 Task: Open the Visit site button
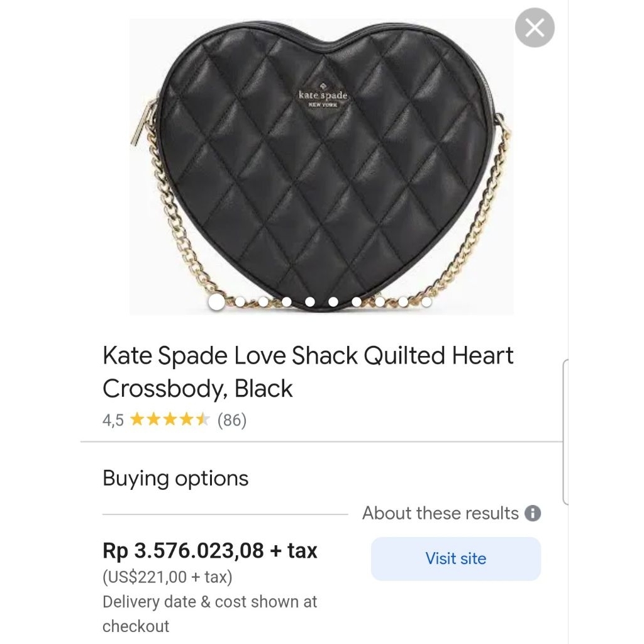(455, 558)
